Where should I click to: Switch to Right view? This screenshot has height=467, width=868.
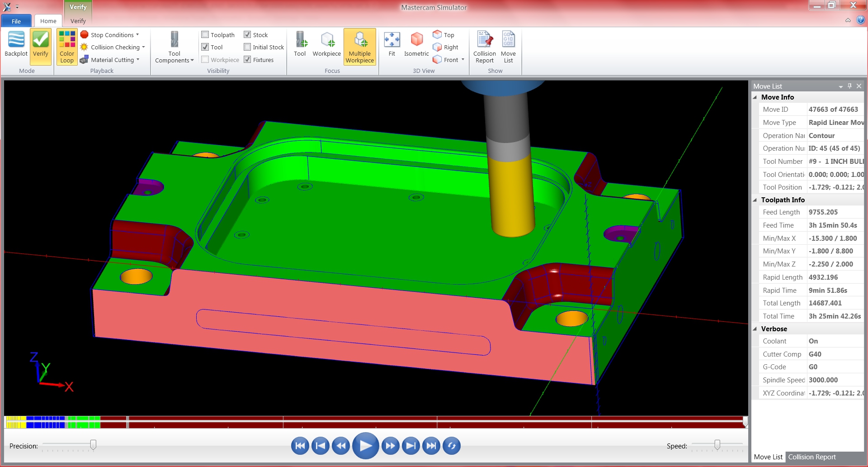(446, 47)
